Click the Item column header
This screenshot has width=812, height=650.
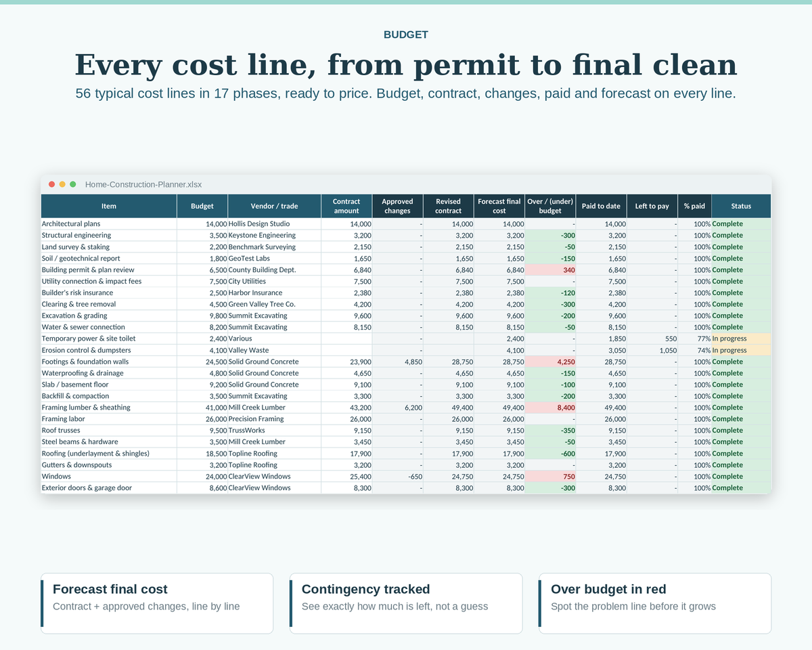click(109, 206)
